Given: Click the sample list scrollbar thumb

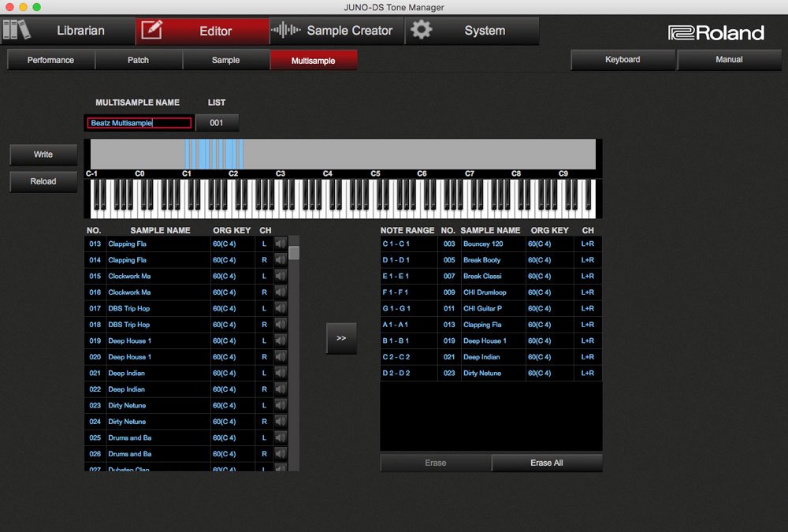Looking at the screenshot, I should tap(294, 252).
